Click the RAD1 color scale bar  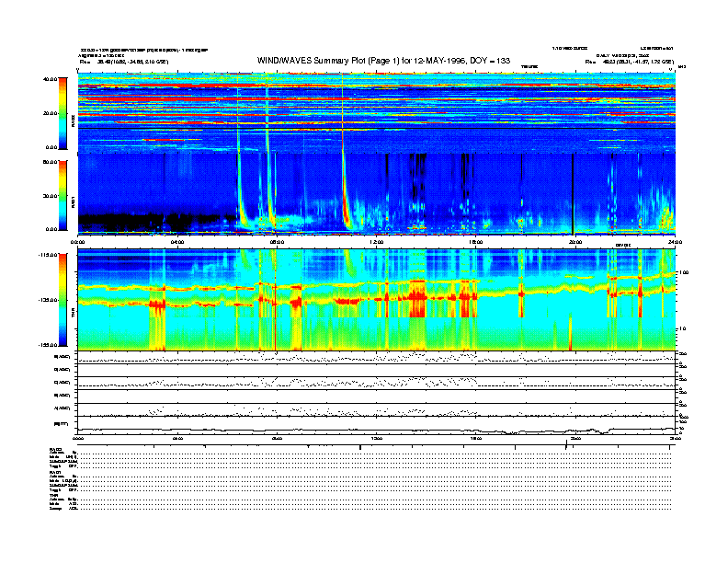click(63, 196)
